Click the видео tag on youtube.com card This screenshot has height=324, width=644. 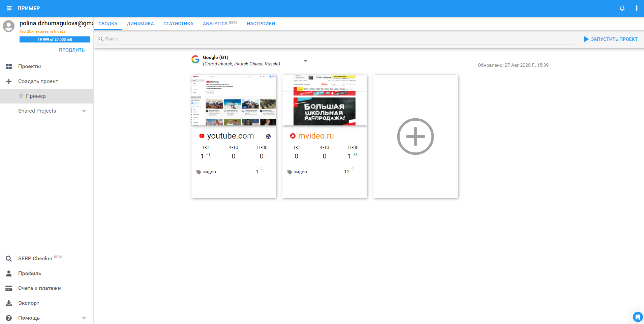click(209, 172)
